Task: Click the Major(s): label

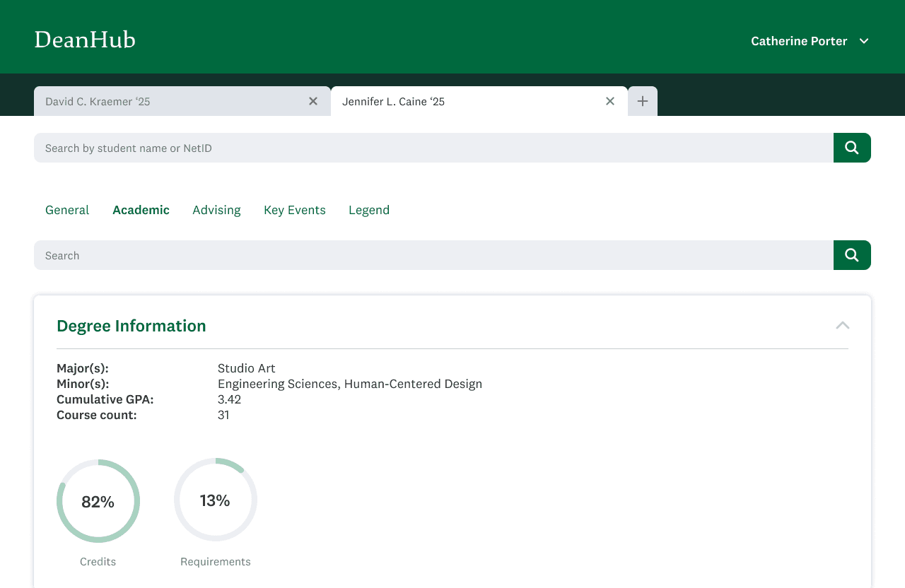Action: pos(83,368)
